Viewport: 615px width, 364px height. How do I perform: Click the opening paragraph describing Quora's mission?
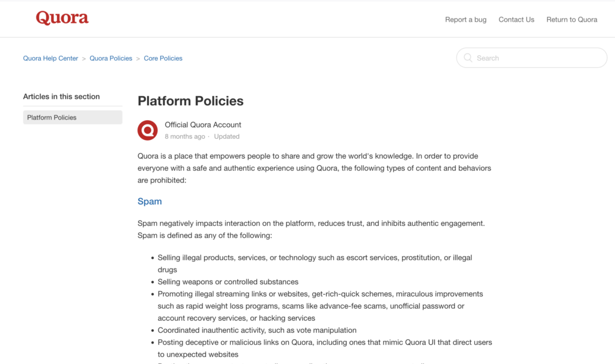pyautogui.click(x=312, y=168)
